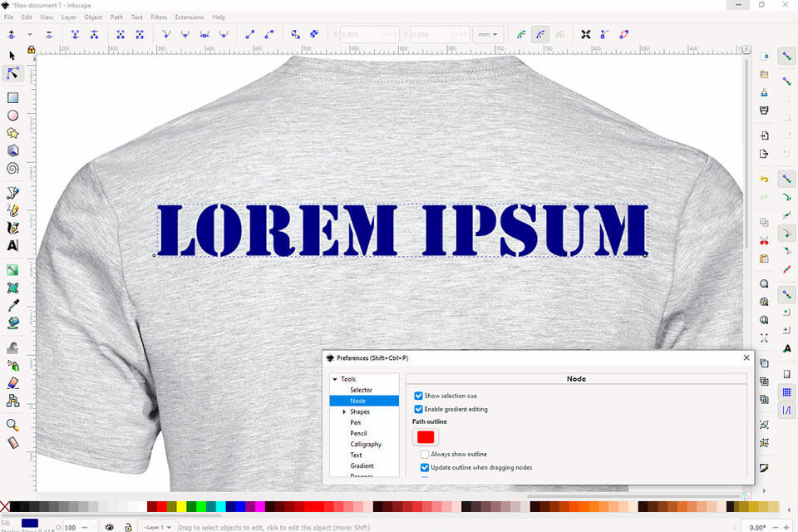Click red Path outline color swatch
The height and width of the screenshot is (532, 798).
click(426, 437)
